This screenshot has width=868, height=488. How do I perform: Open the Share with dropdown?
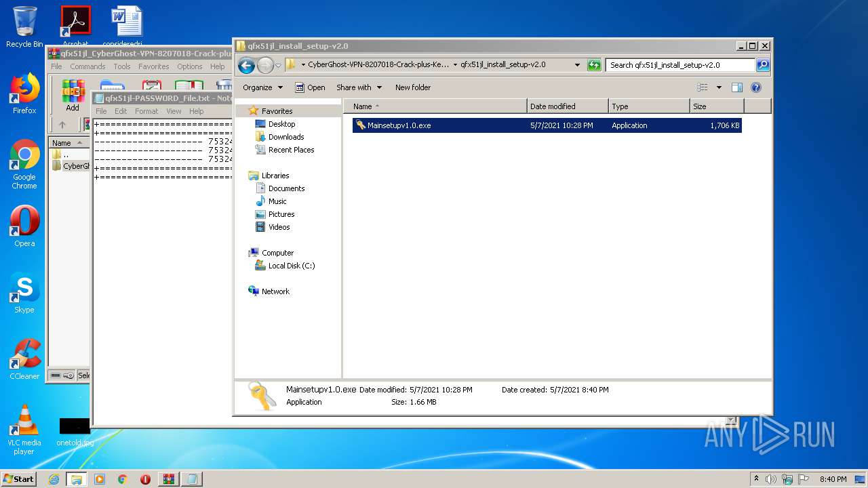[359, 87]
